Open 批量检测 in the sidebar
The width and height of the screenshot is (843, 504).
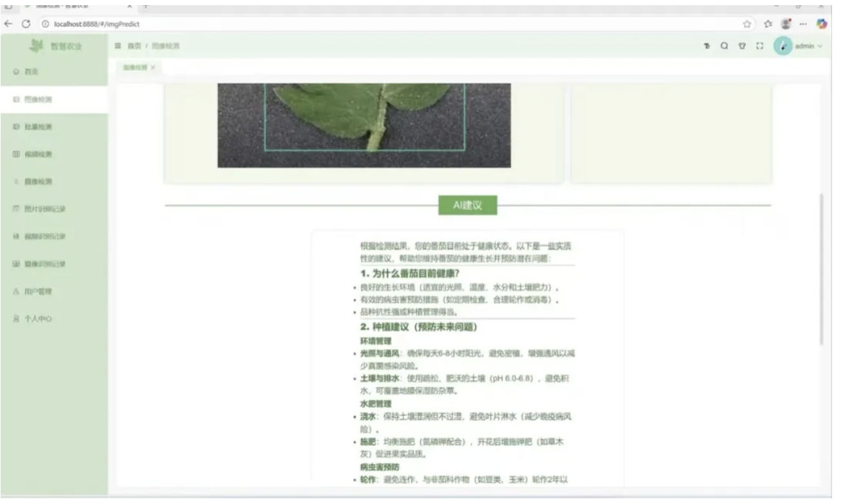(x=54, y=127)
